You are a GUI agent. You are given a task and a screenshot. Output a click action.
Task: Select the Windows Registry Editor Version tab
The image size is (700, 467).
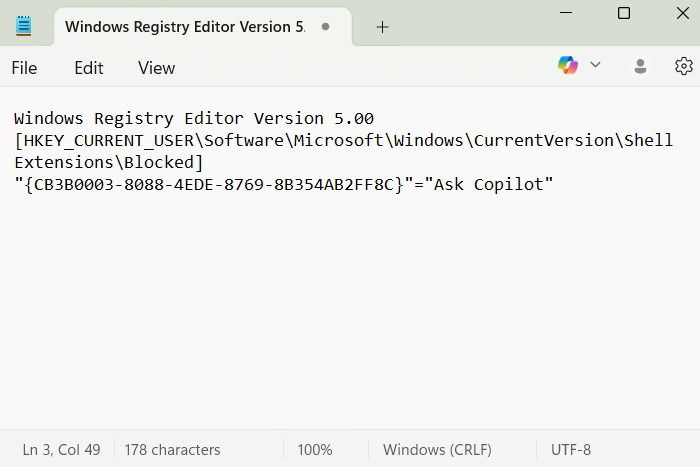tap(184, 27)
